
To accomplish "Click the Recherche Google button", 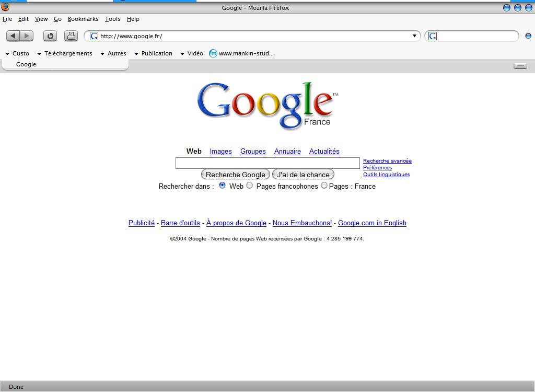I will [x=236, y=175].
